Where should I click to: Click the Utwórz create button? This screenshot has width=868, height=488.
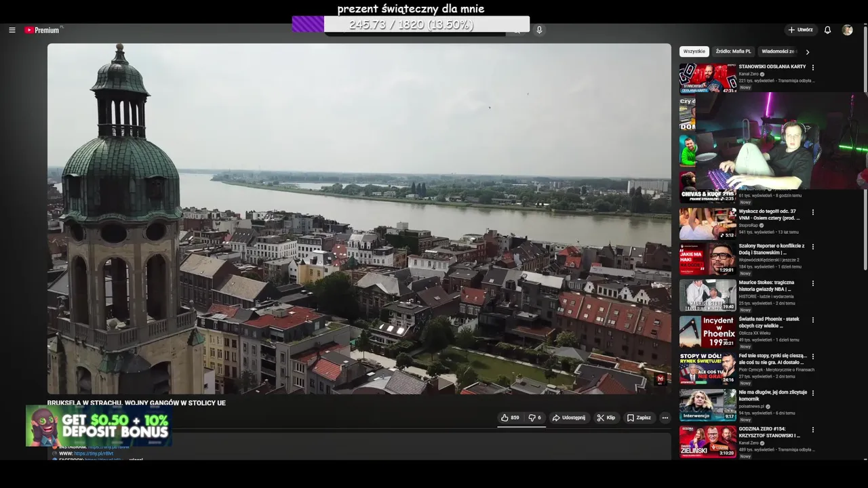pyautogui.click(x=800, y=30)
